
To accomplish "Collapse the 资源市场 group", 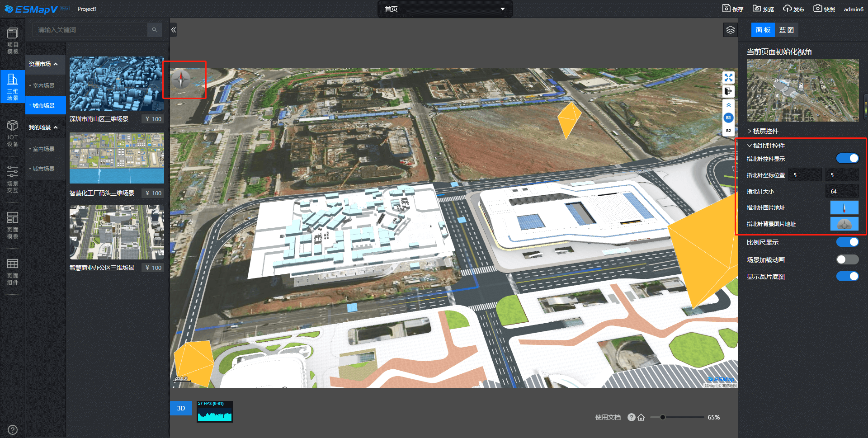I will [44, 64].
